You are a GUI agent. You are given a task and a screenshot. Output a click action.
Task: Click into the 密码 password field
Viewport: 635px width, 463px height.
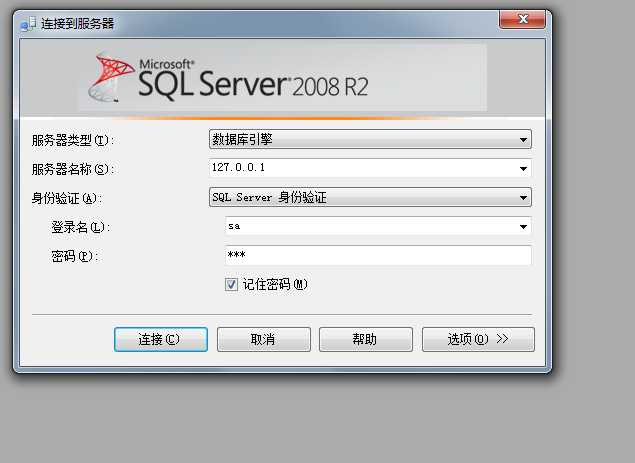coord(378,255)
